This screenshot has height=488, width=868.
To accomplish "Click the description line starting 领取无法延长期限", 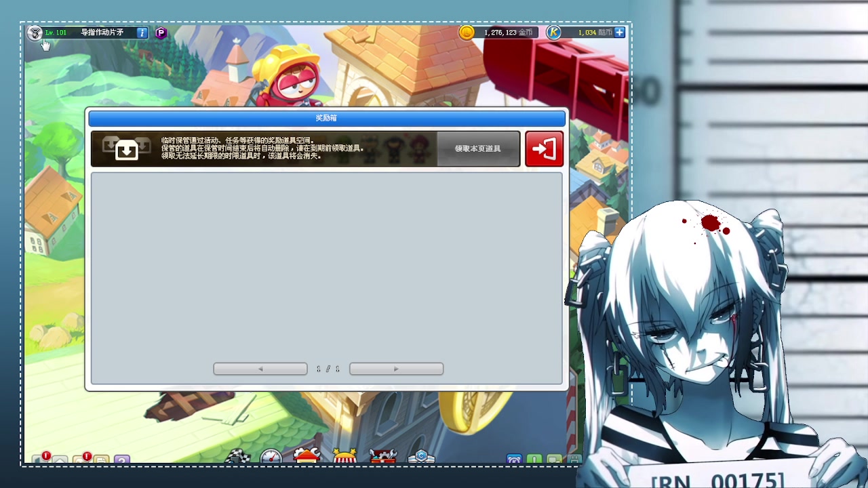I will [241, 156].
